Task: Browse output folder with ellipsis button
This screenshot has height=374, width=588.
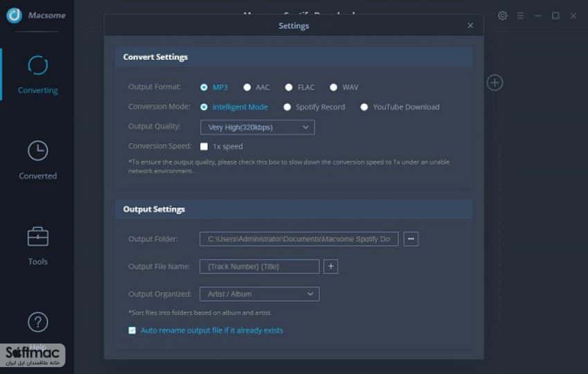Action: click(x=411, y=239)
